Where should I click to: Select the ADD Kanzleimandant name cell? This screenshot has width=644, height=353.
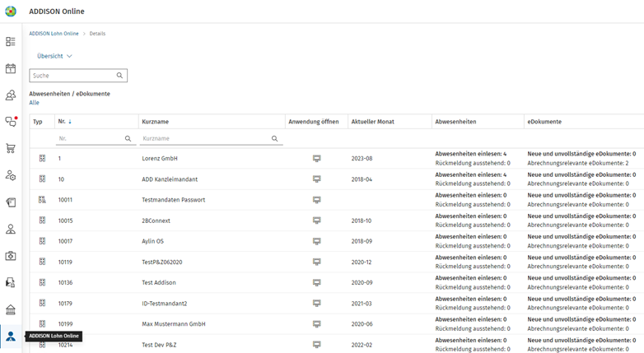(170, 179)
